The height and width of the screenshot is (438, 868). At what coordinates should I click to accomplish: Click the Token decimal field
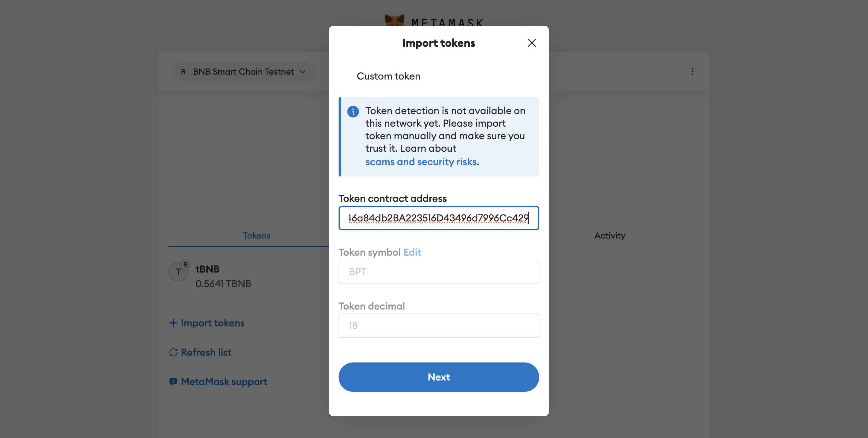click(x=438, y=326)
